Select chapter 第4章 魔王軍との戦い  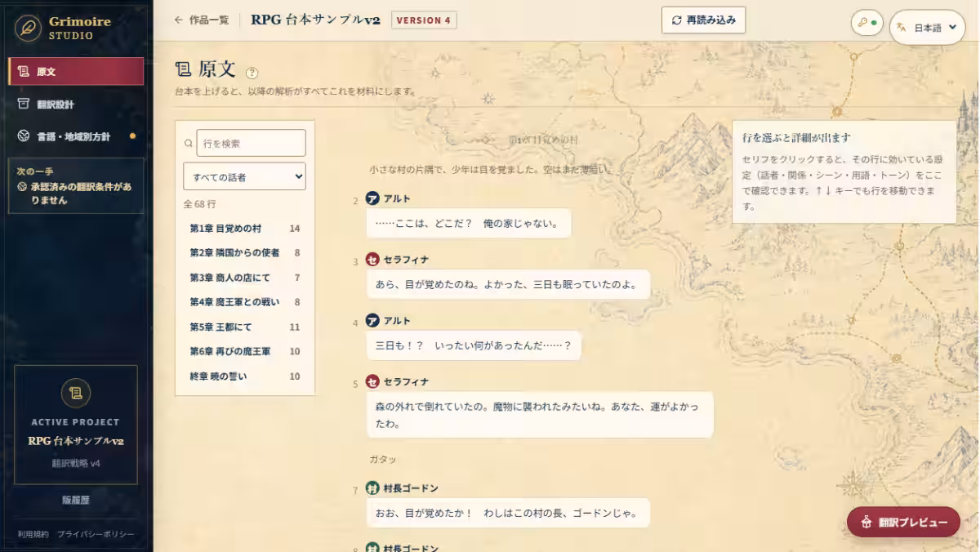(244, 301)
